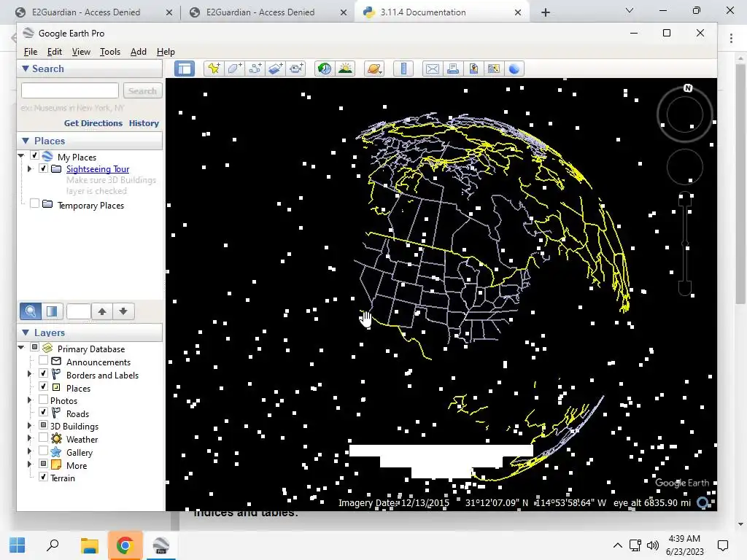This screenshot has width=747, height=560.
Task: Reset north on the compass N marker
Action: (687, 88)
